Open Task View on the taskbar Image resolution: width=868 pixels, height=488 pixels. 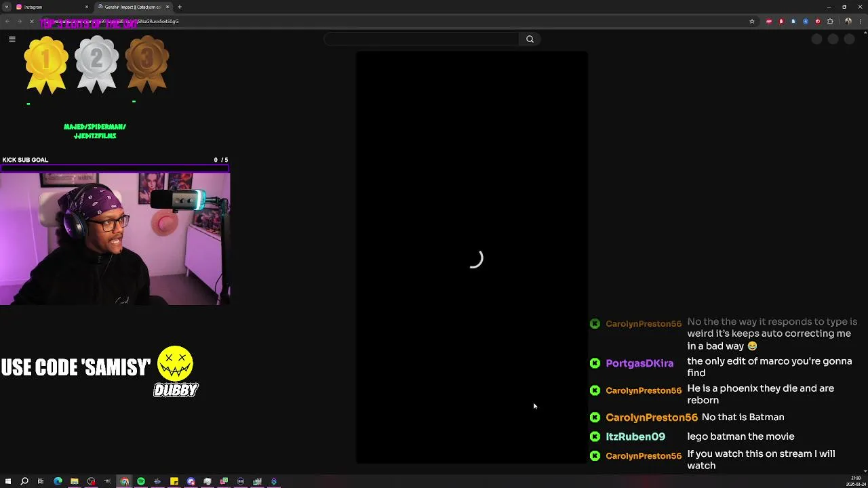click(41, 481)
